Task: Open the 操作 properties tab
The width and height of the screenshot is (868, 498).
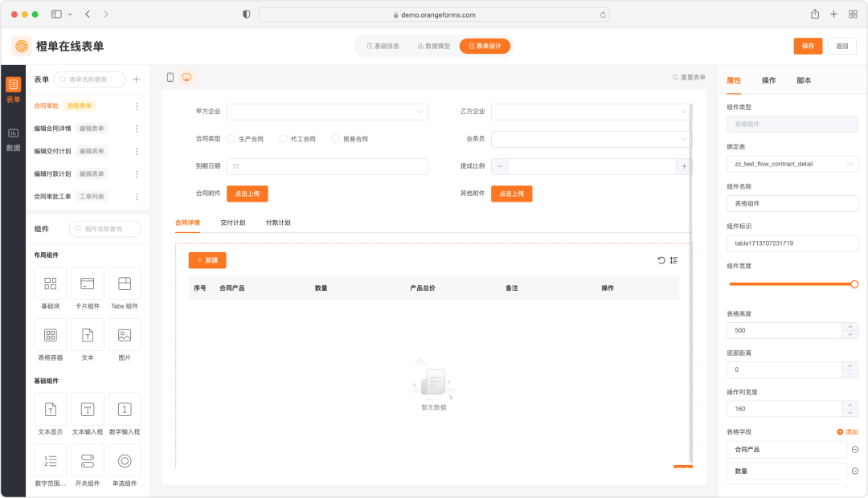Action: click(x=769, y=80)
